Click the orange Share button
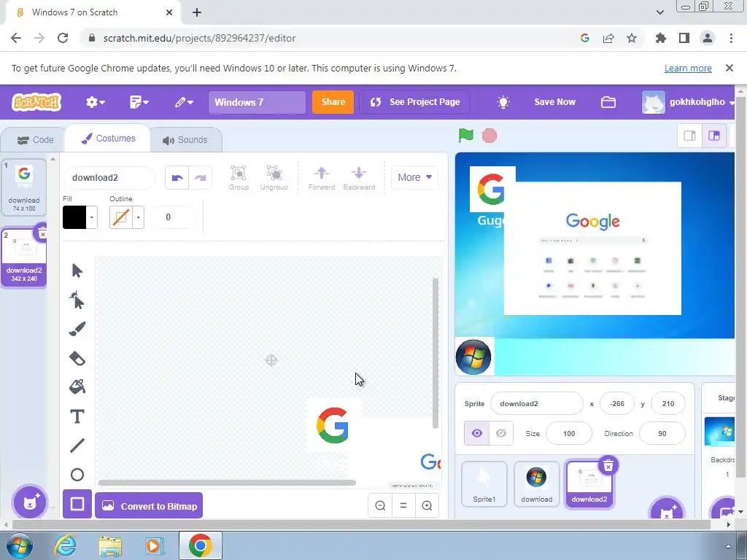Screen dimensions: 747x560 [333, 102]
